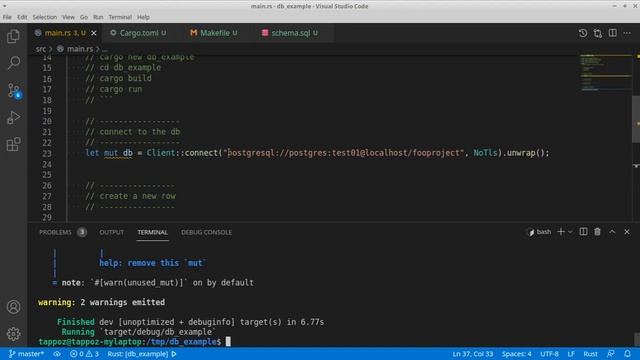Image resolution: width=640 pixels, height=360 pixels.
Task: Open the Source Control view
Action: pyautogui.click(x=13, y=90)
